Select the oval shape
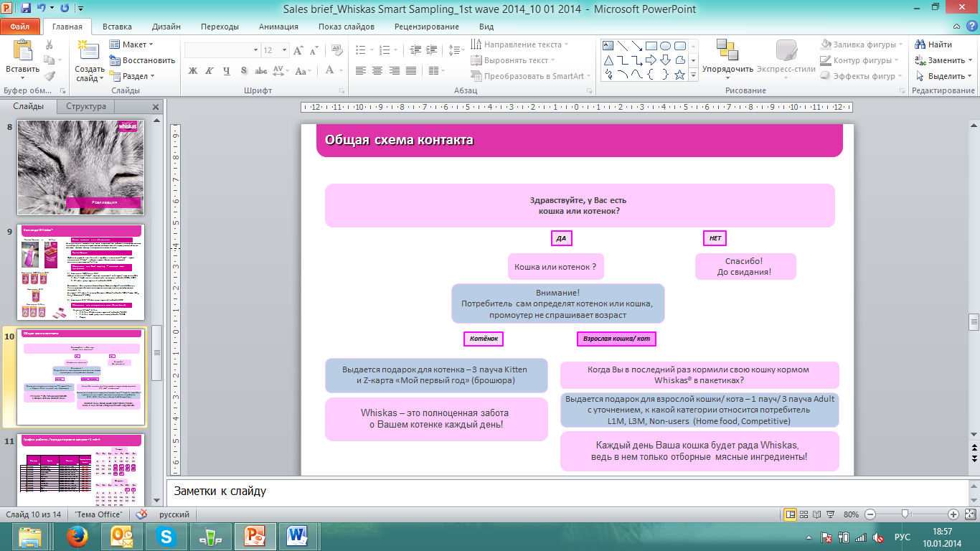The height and width of the screenshot is (551, 980). point(666,46)
